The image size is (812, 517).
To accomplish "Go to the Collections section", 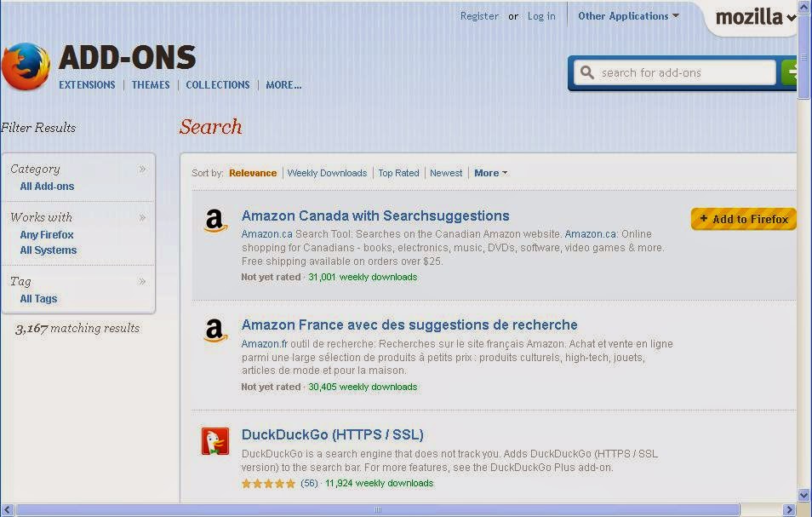I will point(218,85).
